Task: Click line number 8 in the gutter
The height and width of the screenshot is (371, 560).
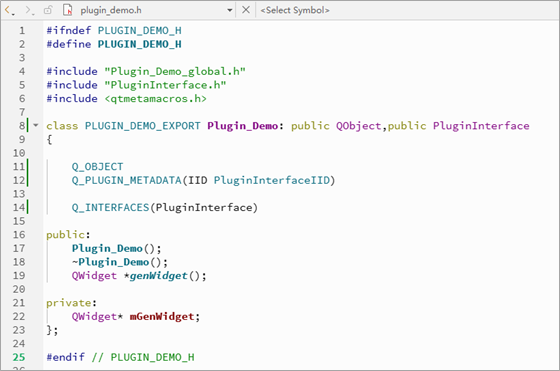Action: pos(22,126)
